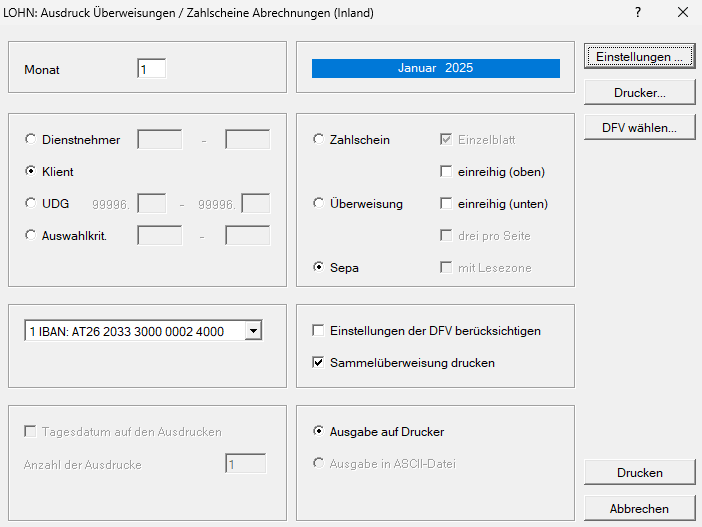
Task: Select the Dienstnehmer radio option
Action: pyautogui.click(x=31, y=140)
